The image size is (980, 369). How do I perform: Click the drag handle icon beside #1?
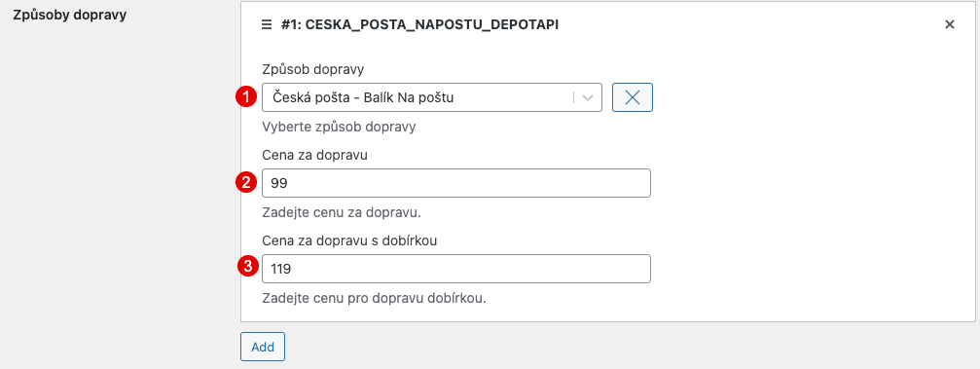pos(267,24)
